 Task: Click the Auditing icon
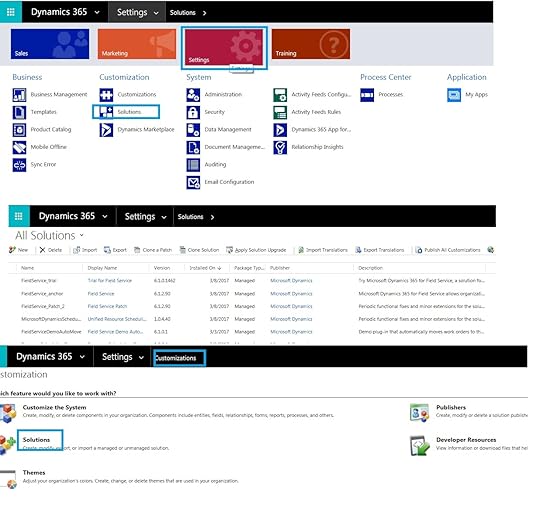193,165
